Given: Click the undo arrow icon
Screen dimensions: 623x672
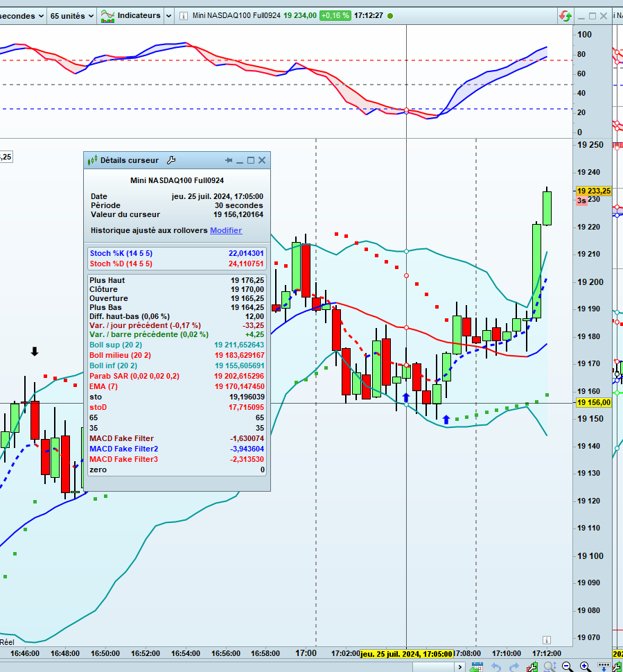Looking at the screenshot, I should [x=495, y=667].
